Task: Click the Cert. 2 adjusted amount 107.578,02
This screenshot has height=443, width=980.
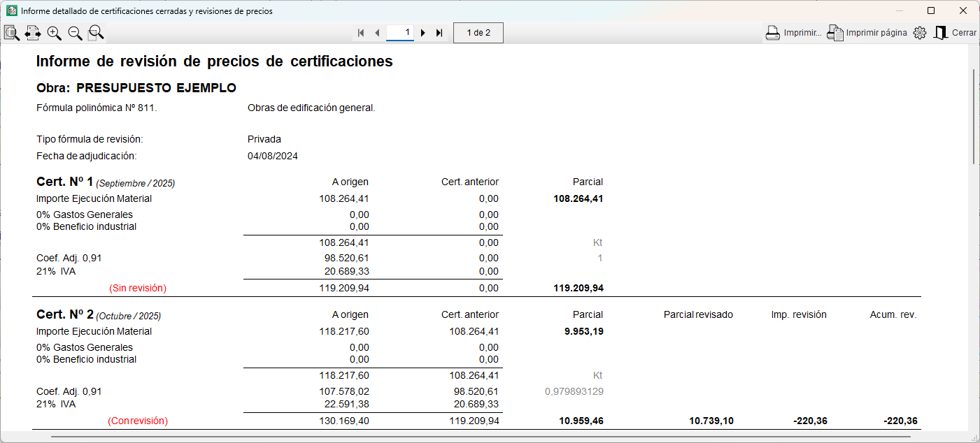Action: point(343,391)
